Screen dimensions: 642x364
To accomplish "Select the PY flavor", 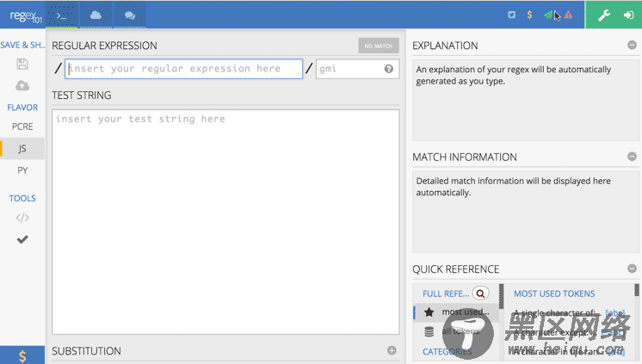I will click(x=22, y=170).
